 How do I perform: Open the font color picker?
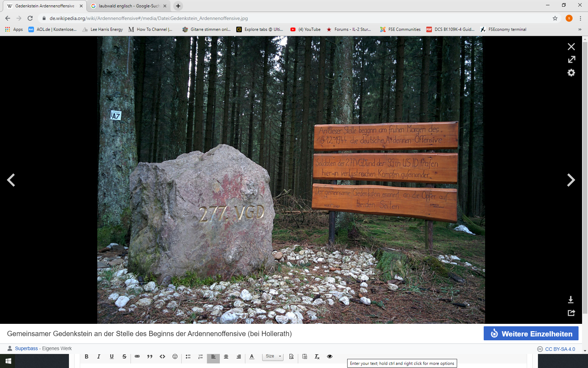tap(252, 356)
